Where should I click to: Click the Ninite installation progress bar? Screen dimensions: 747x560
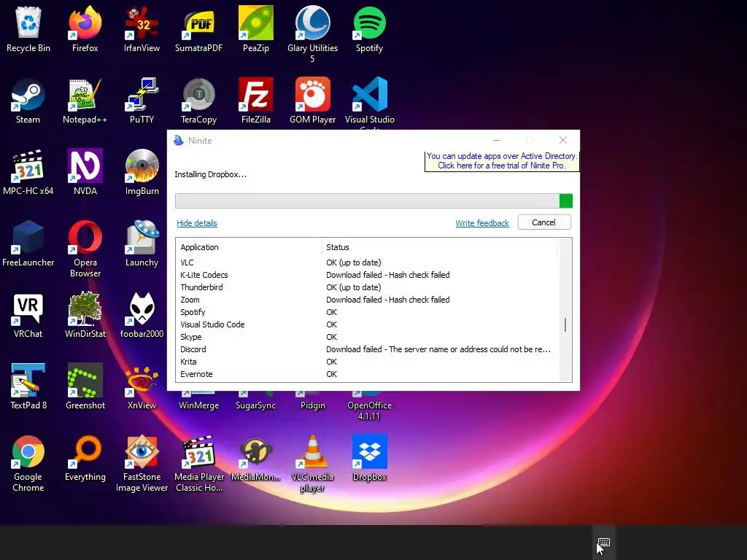(373, 201)
